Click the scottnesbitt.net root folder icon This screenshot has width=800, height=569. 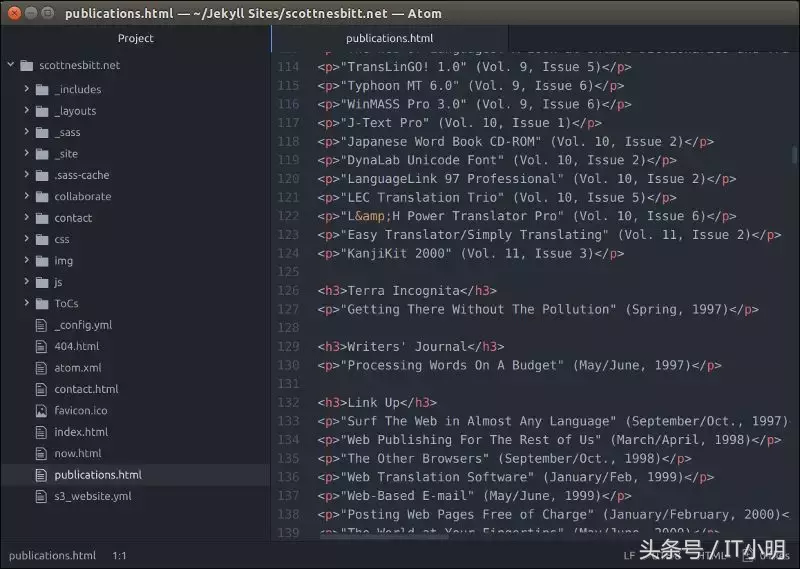point(27,65)
